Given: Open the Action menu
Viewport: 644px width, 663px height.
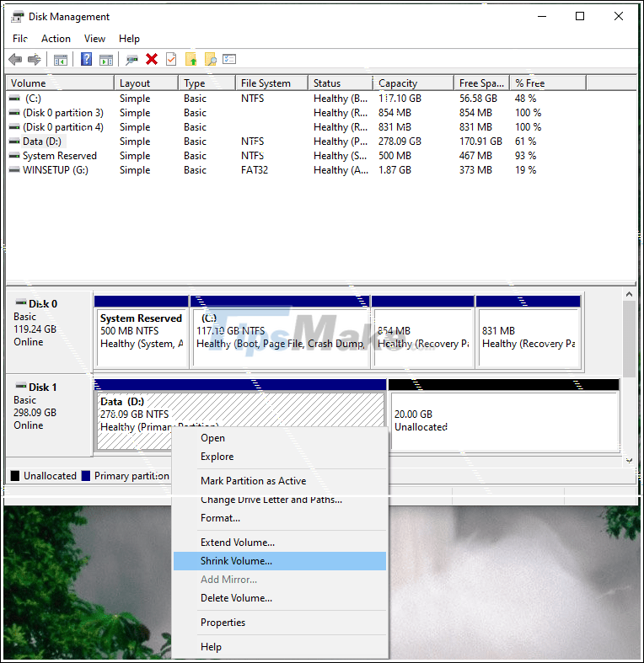Looking at the screenshot, I should tap(56, 39).
